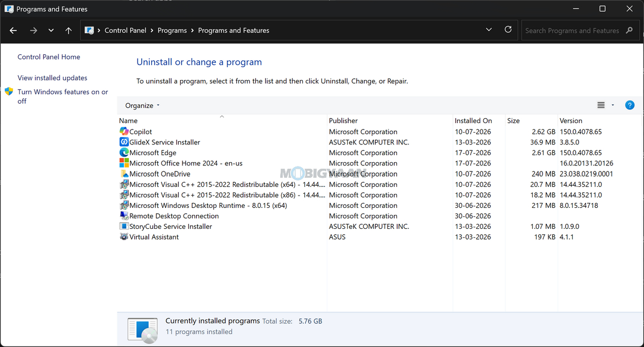The image size is (644, 347).
Task: Click version 3.8.5.0 cell
Action: coord(570,142)
